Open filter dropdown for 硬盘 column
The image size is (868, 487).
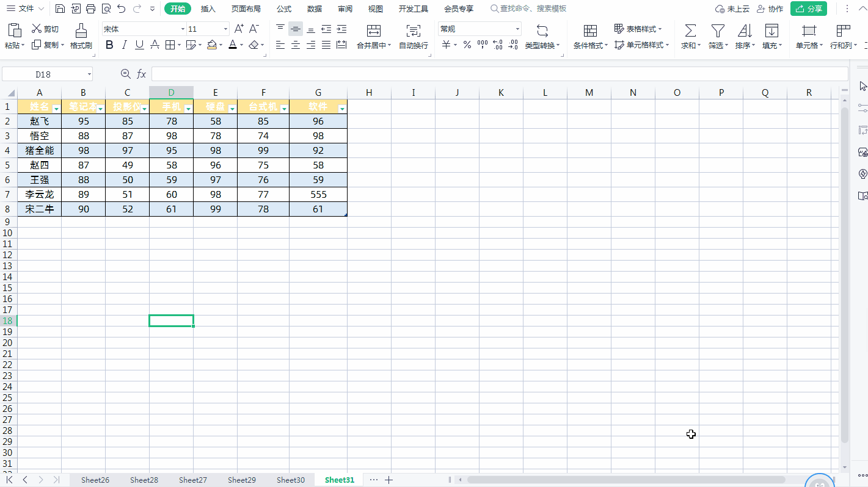coord(232,108)
